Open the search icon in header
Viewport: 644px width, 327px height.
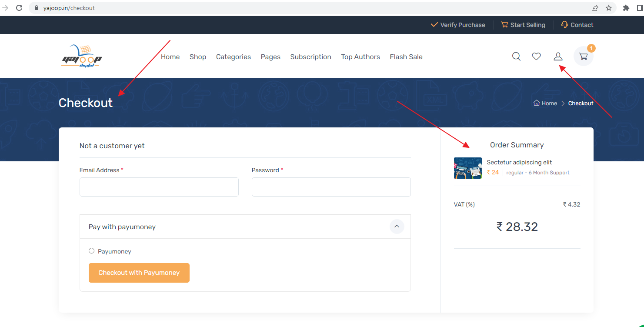[x=516, y=57]
